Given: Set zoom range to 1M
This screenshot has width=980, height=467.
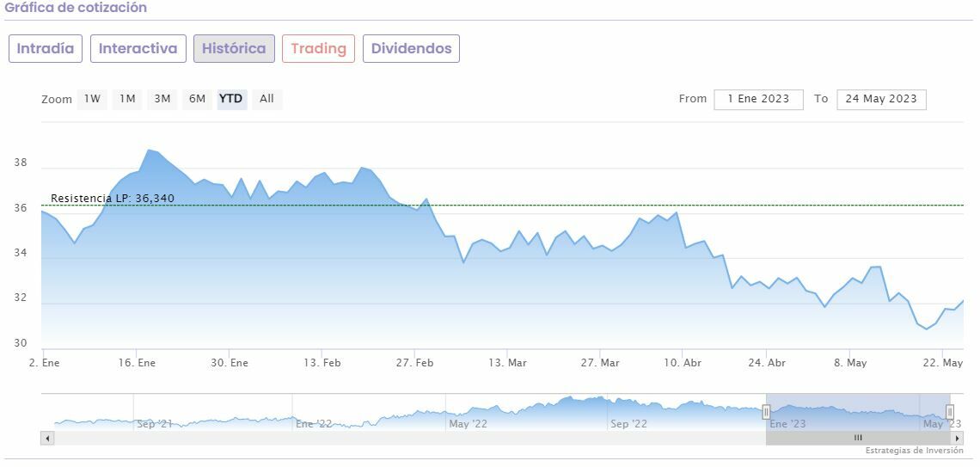Looking at the screenshot, I should 127,99.
